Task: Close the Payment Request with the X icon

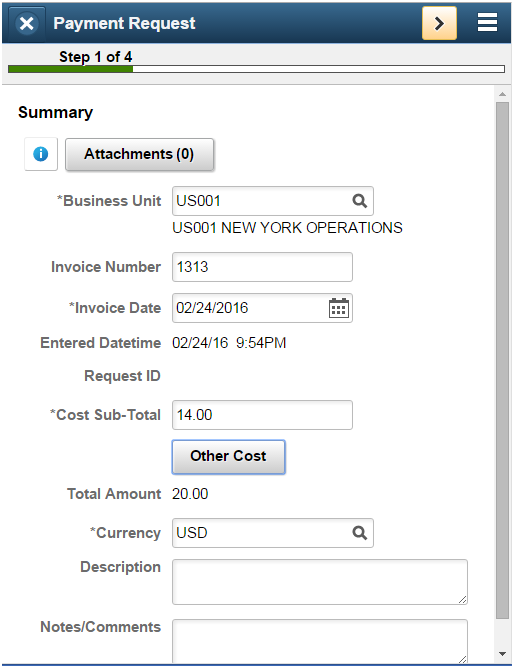Action: click(26, 23)
